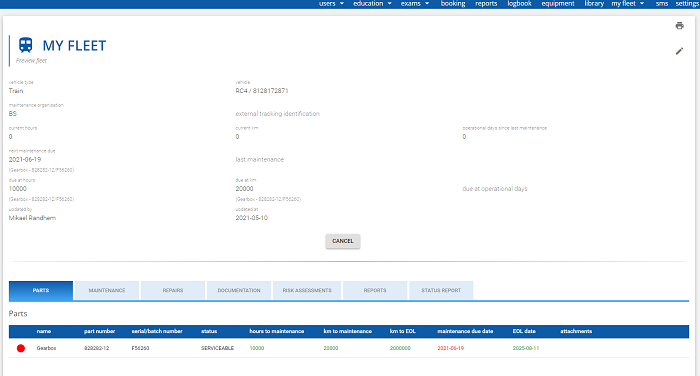Open equipment in top navigation
700x376 pixels.
pos(558,4)
